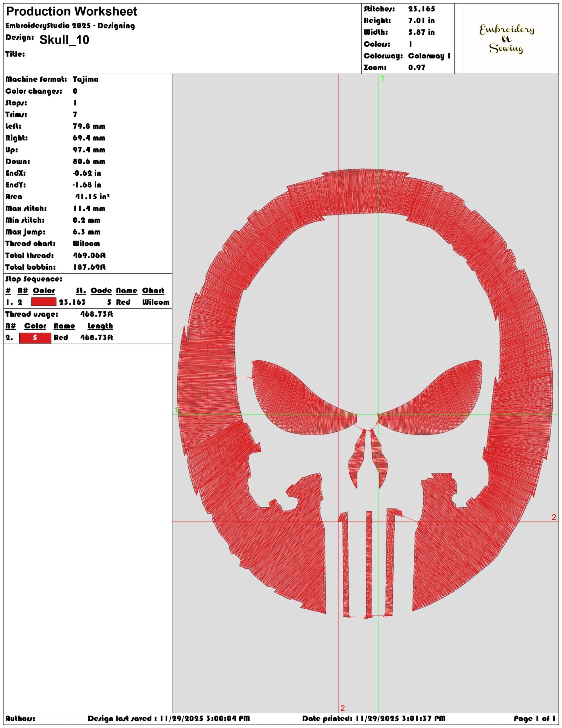This screenshot has height=728, width=562.
Task: Click the green marker 1 at top of preview
Action: tap(382, 78)
